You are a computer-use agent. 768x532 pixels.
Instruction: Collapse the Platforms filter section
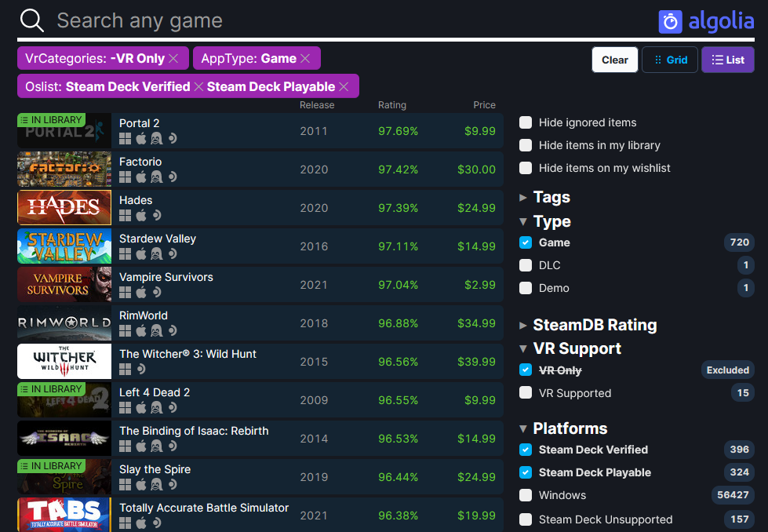[x=563, y=428]
